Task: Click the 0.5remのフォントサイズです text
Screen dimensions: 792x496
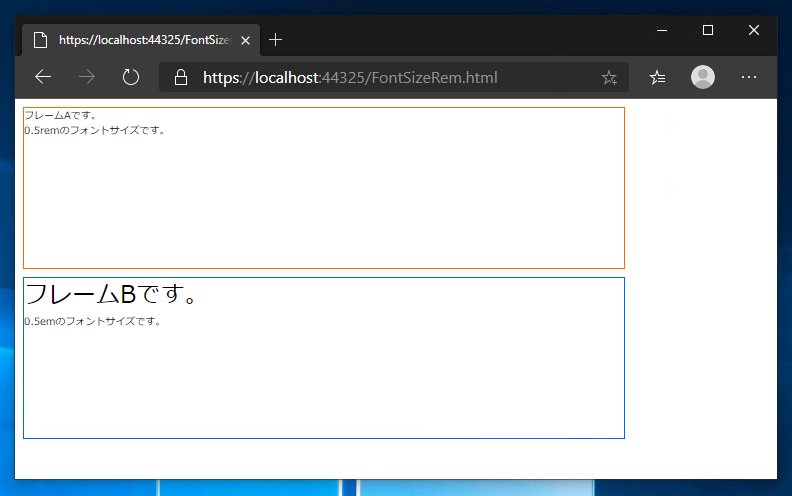Action: tap(94, 130)
